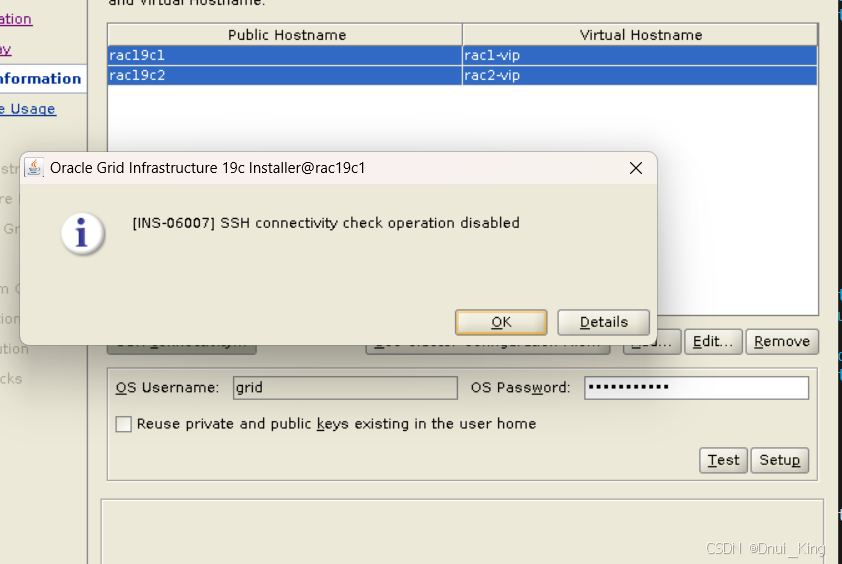This screenshot has height=564, width=842.
Task: Click OK in the INS-06007 dialog
Action: click(501, 322)
